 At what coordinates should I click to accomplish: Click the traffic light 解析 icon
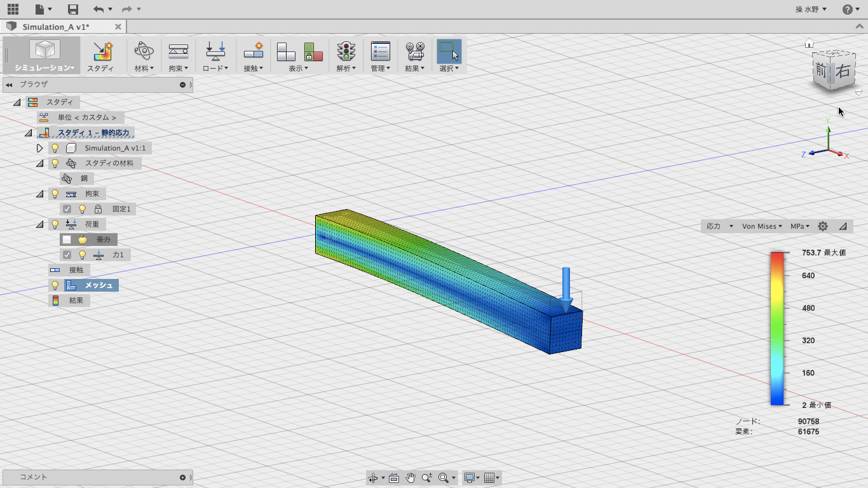pyautogui.click(x=346, y=51)
